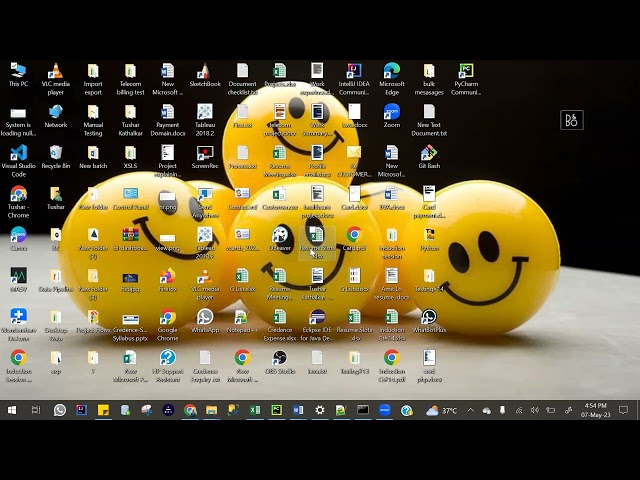Select the Testing#13 folder

click(x=354, y=362)
